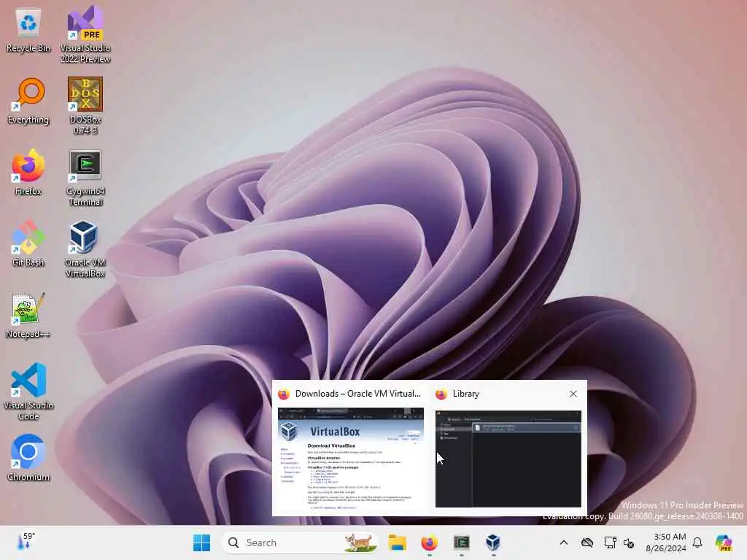Click the Library preview title
This screenshot has height=560, width=747.
tap(465, 394)
